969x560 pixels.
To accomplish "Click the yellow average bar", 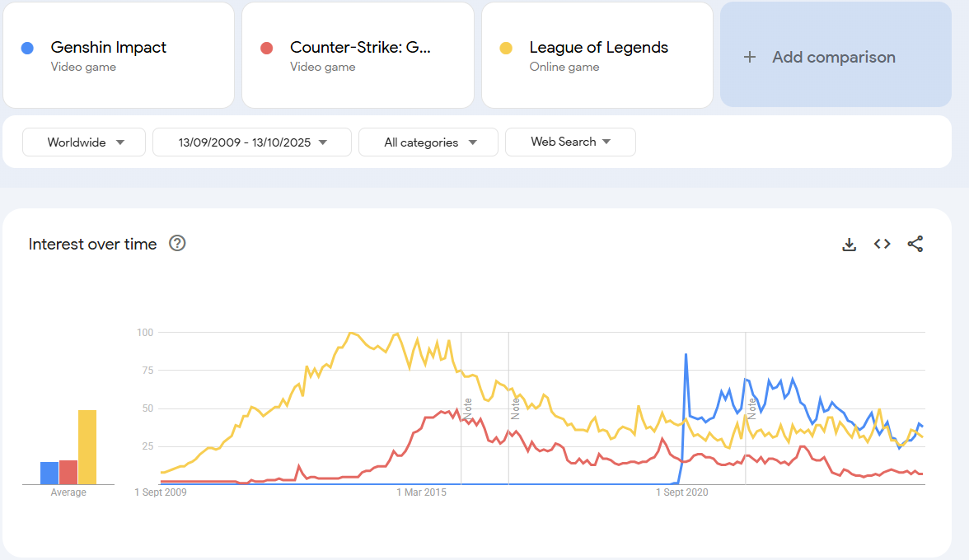I will click(x=87, y=447).
